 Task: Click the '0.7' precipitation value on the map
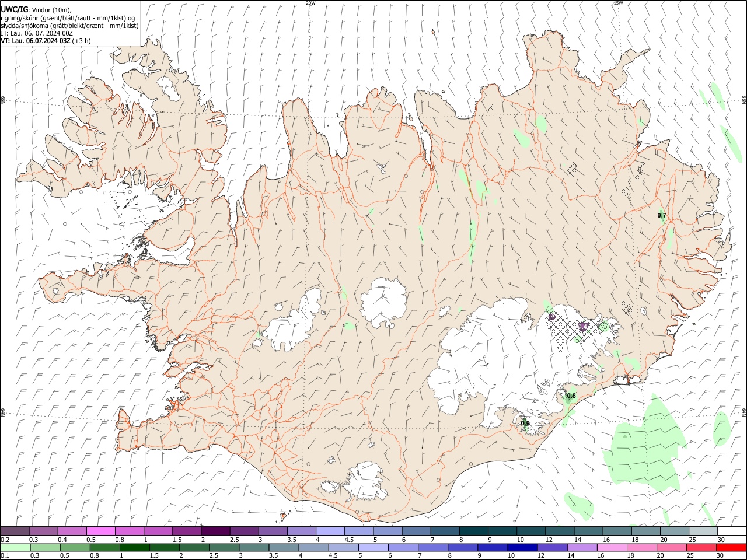pos(662,216)
